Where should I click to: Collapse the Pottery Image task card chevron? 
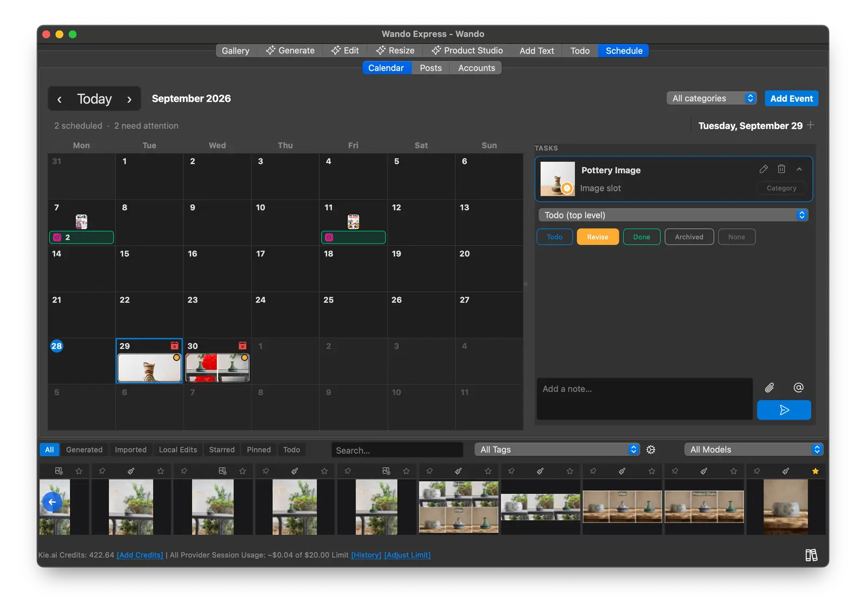tap(799, 169)
